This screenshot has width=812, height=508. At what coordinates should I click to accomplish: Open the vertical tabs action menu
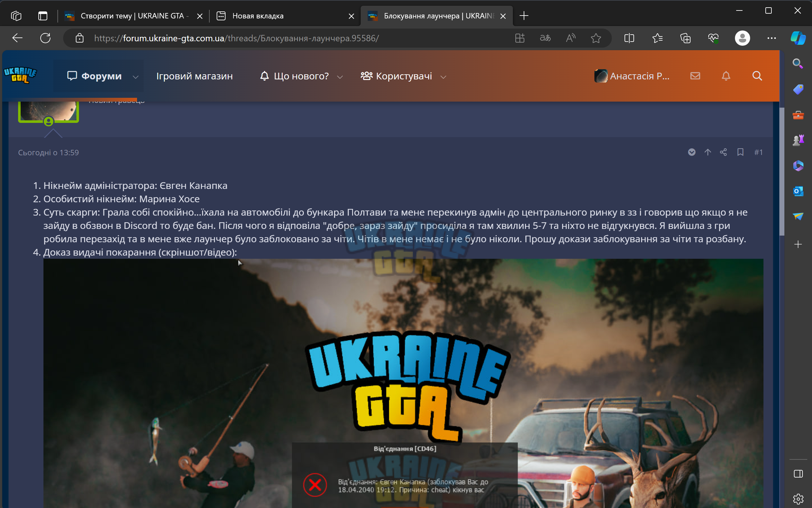pyautogui.click(x=43, y=16)
